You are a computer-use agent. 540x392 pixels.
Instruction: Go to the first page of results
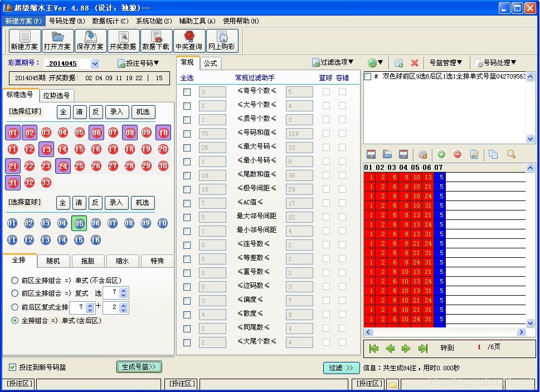373,349
